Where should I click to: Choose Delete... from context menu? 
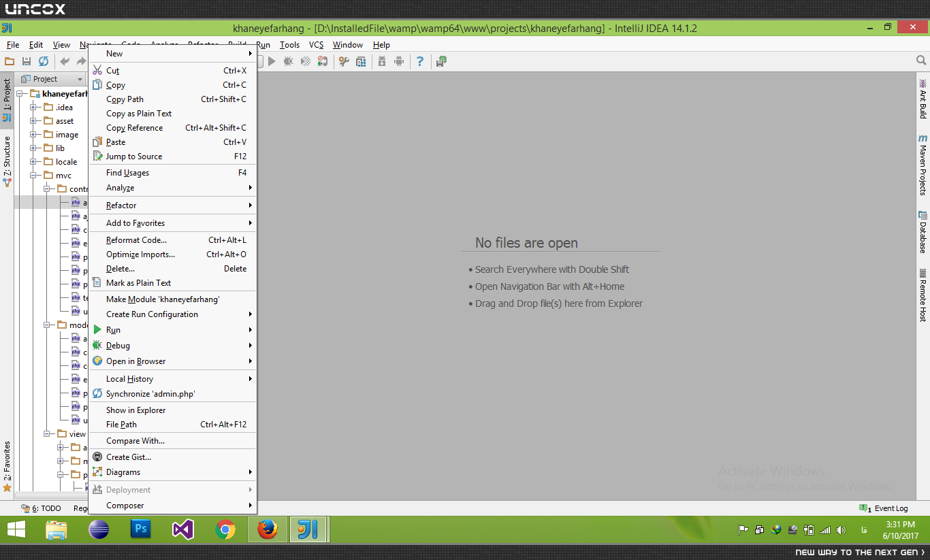[x=173, y=269]
